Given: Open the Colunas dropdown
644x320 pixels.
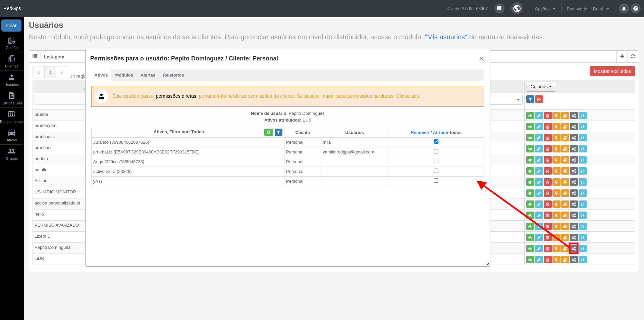Looking at the screenshot, I should [541, 87].
